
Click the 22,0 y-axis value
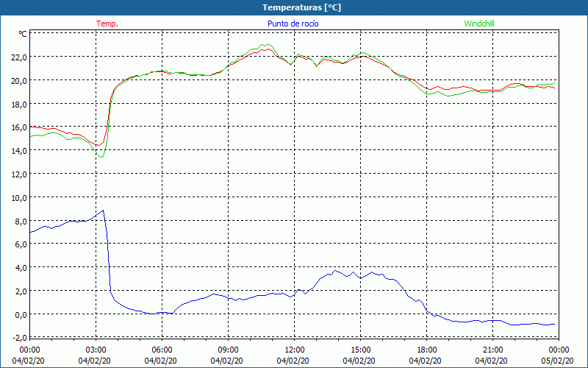(20, 57)
